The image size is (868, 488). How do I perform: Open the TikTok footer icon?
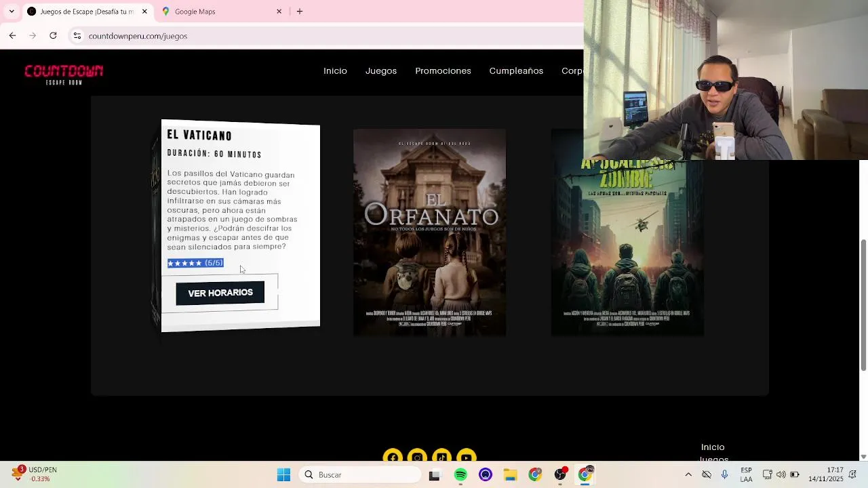(x=441, y=456)
